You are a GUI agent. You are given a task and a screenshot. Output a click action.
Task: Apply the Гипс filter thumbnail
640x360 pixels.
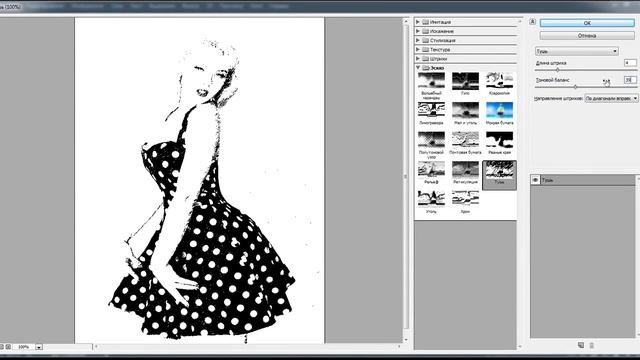coord(465,81)
